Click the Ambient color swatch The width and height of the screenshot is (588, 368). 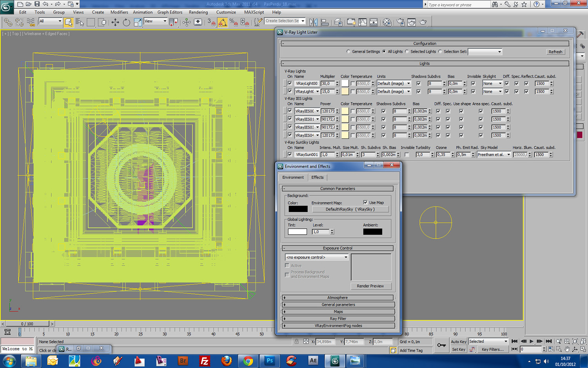click(372, 232)
